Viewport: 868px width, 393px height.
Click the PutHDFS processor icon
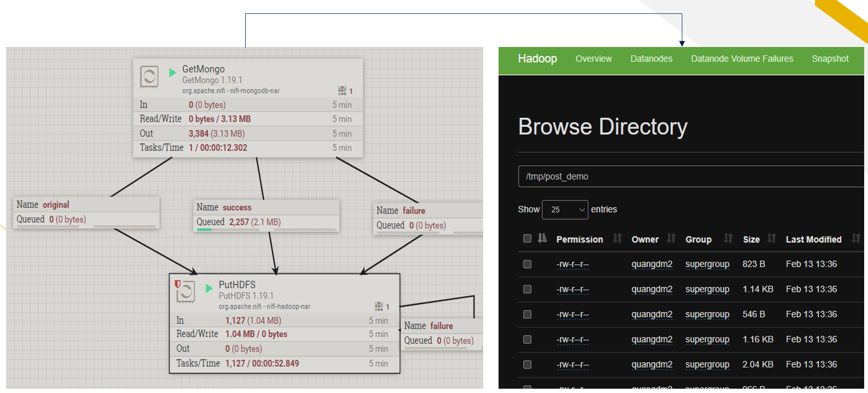(x=185, y=291)
